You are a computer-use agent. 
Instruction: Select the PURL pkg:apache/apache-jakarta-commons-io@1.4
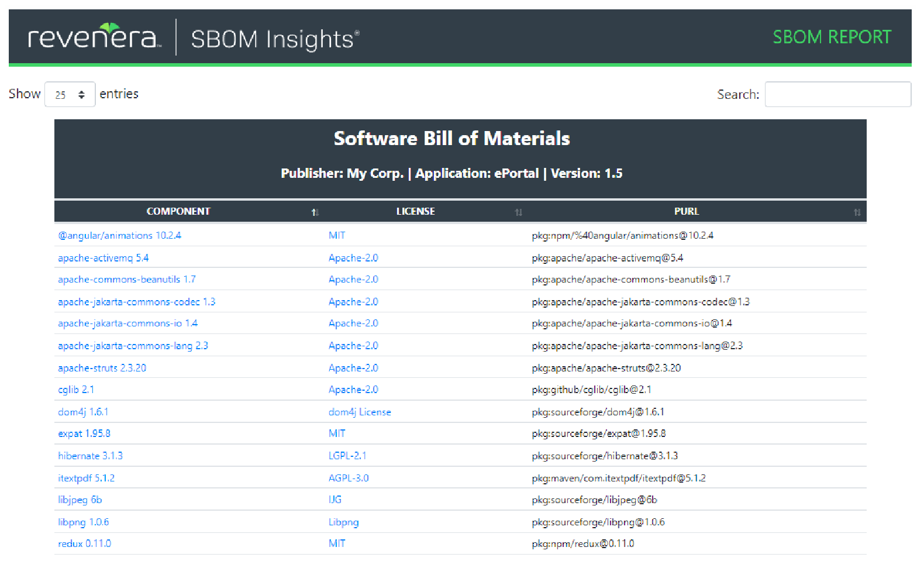632,323
